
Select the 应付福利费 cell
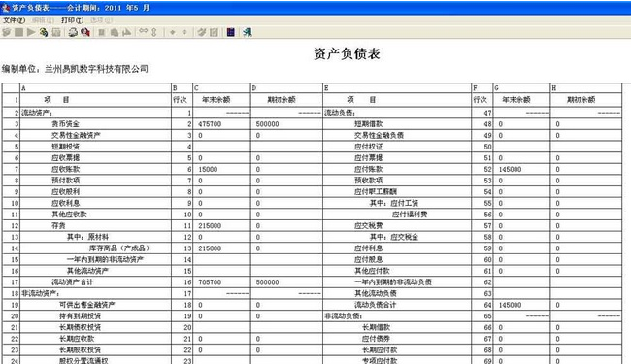click(397, 215)
